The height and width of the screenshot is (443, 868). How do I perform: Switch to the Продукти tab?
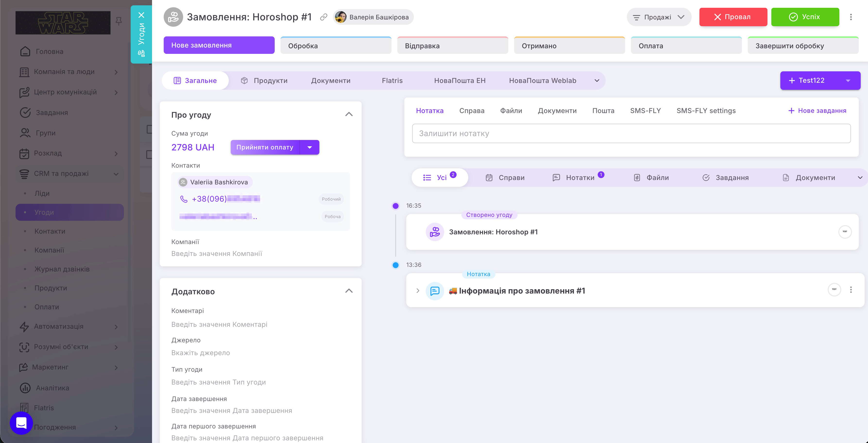tap(264, 81)
